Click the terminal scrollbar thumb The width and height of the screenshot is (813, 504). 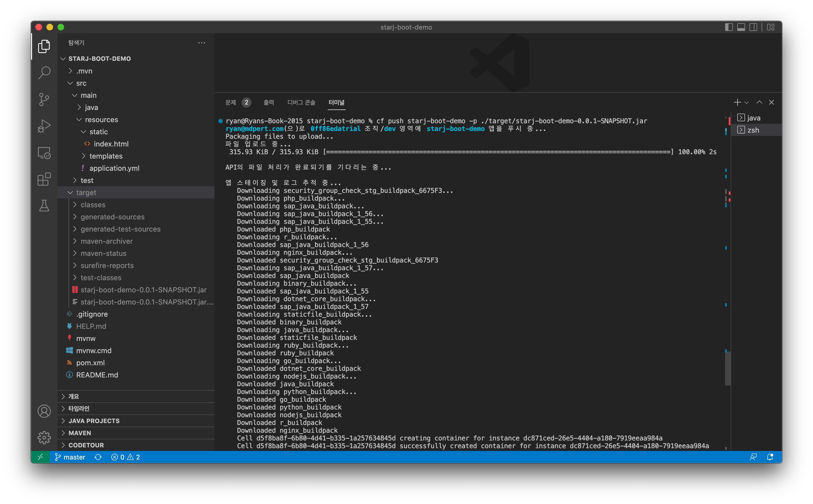click(728, 368)
